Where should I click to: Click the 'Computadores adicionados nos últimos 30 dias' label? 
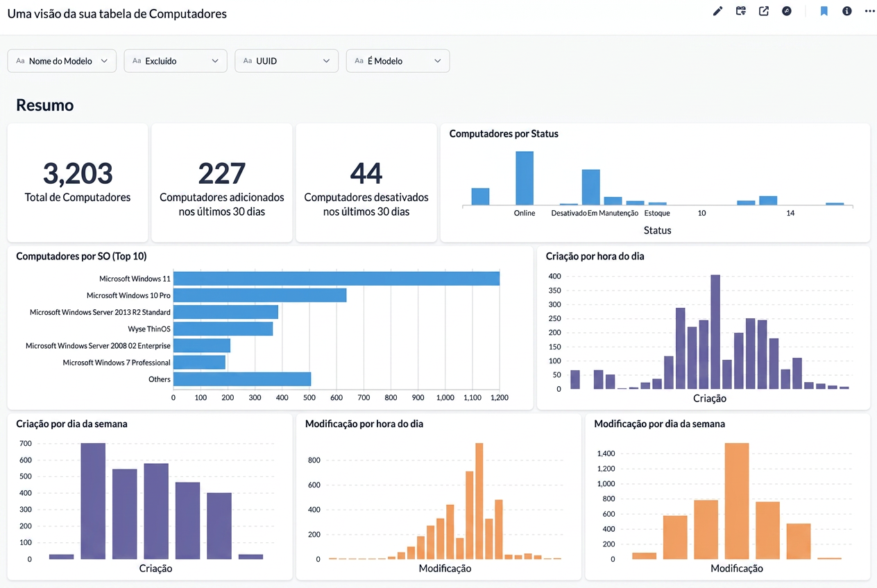point(222,205)
